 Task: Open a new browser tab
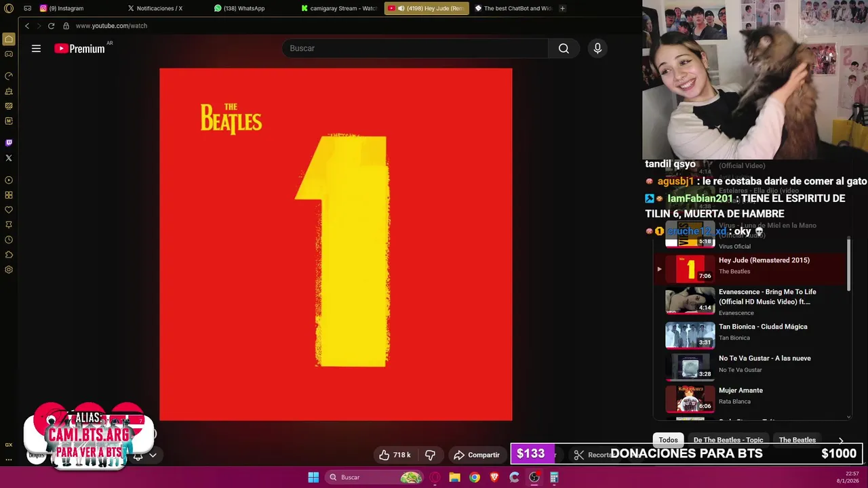pos(562,8)
